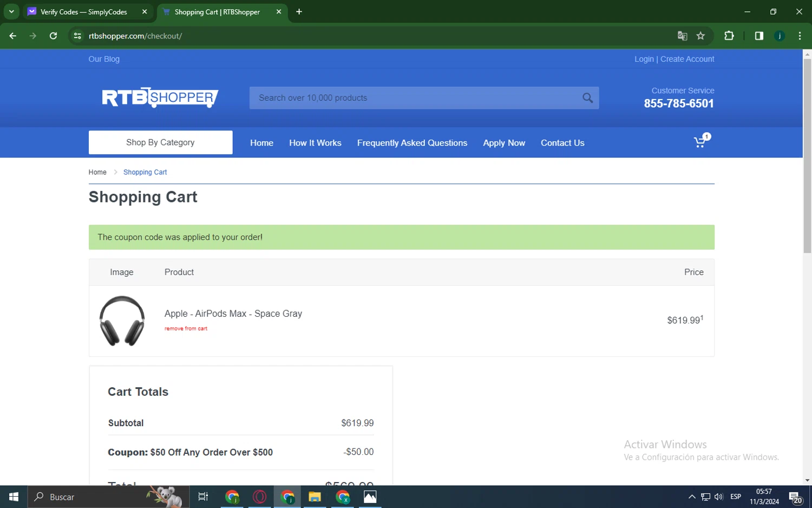
Task: Close the Shopping Cart tab
Action: 279,11
